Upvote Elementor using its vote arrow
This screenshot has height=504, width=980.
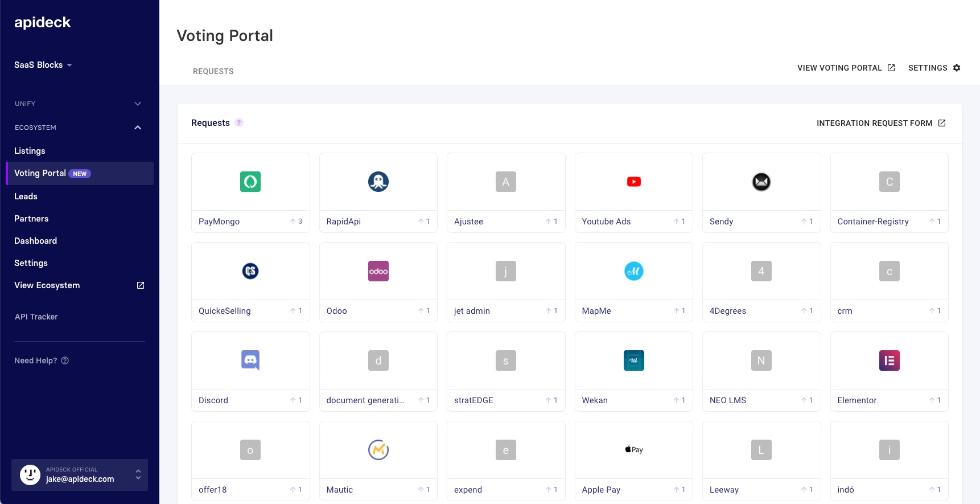click(x=935, y=400)
